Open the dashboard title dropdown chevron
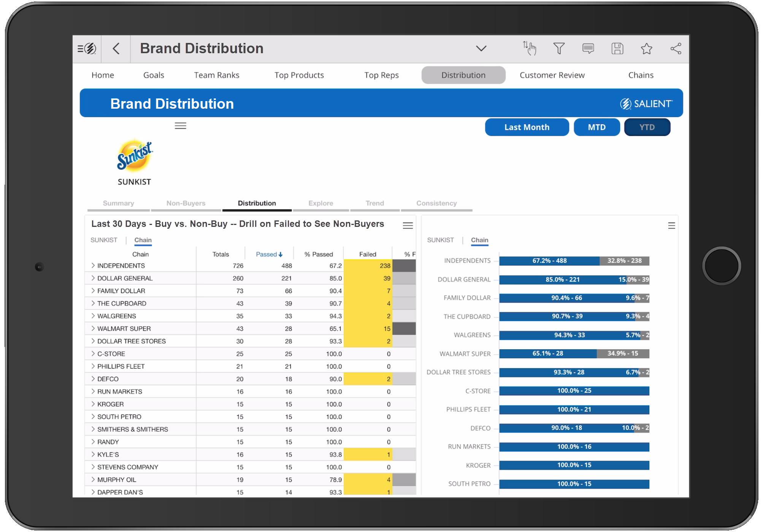The width and height of the screenshot is (763, 532). click(481, 48)
